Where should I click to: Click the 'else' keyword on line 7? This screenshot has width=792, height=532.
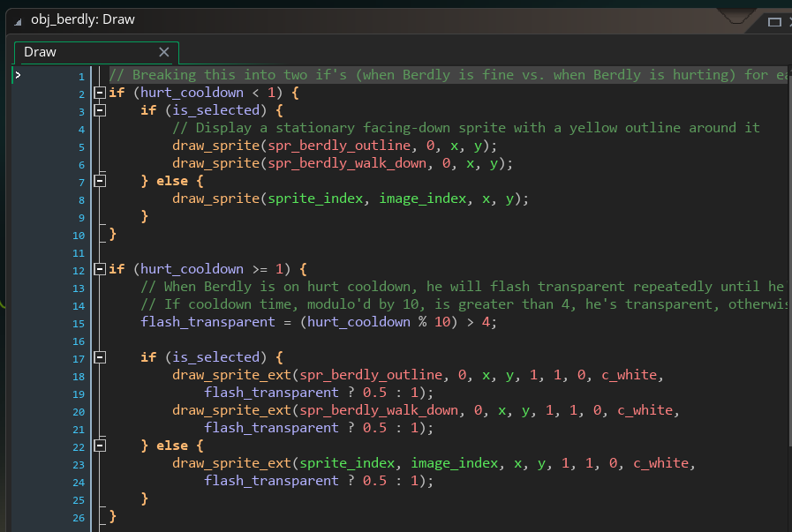(172, 181)
